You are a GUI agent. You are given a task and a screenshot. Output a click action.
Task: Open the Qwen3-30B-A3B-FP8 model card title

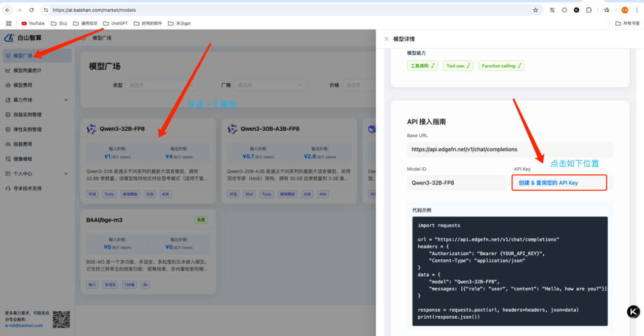click(270, 129)
